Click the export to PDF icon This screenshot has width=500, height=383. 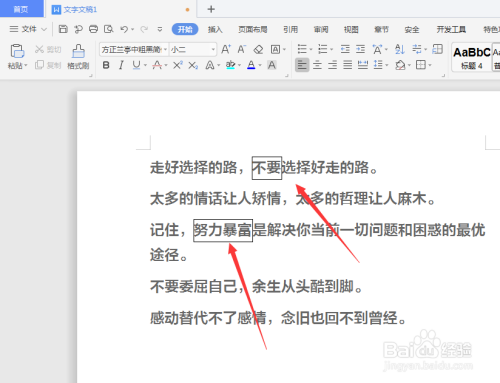(x=78, y=29)
